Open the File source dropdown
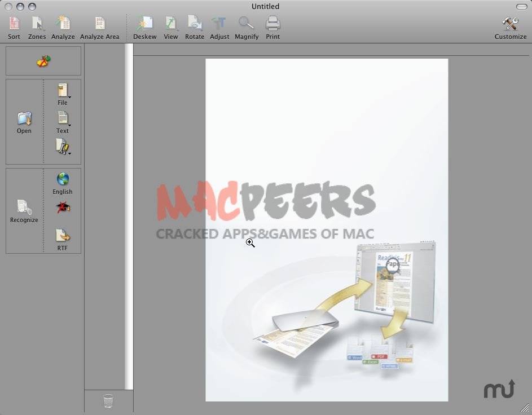The height and width of the screenshot is (415, 532). click(63, 93)
